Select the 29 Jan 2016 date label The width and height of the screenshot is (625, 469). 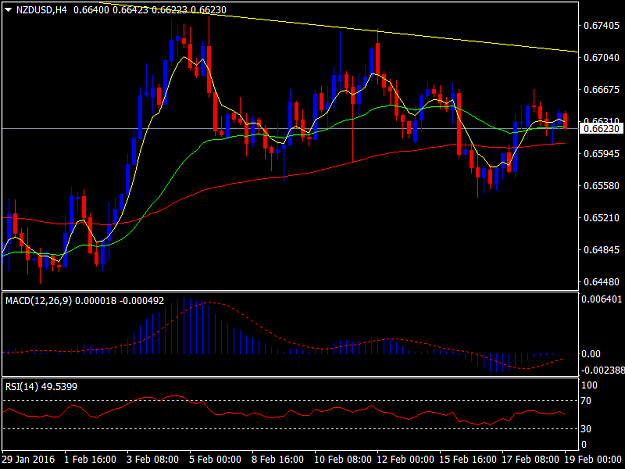tap(28, 459)
